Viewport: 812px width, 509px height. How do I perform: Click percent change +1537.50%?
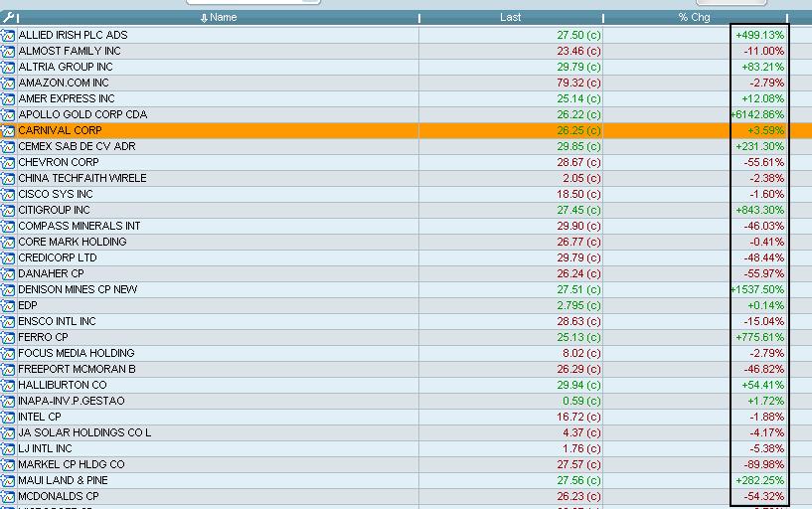click(757, 289)
